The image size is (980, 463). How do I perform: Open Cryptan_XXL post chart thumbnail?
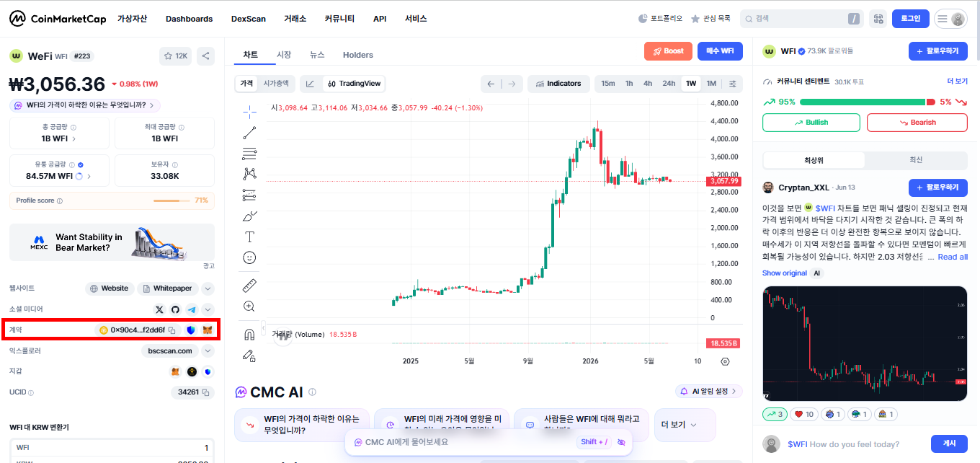pyautogui.click(x=865, y=344)
